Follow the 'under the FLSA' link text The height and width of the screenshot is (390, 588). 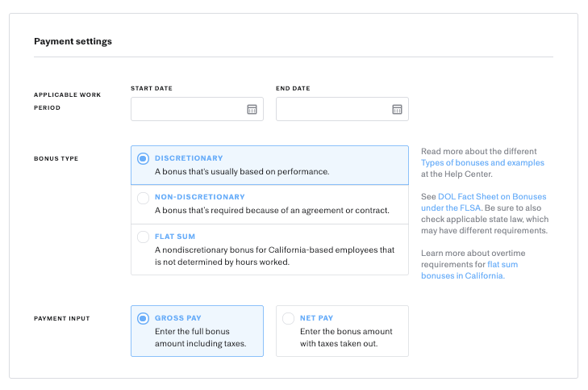pos(451,208)
